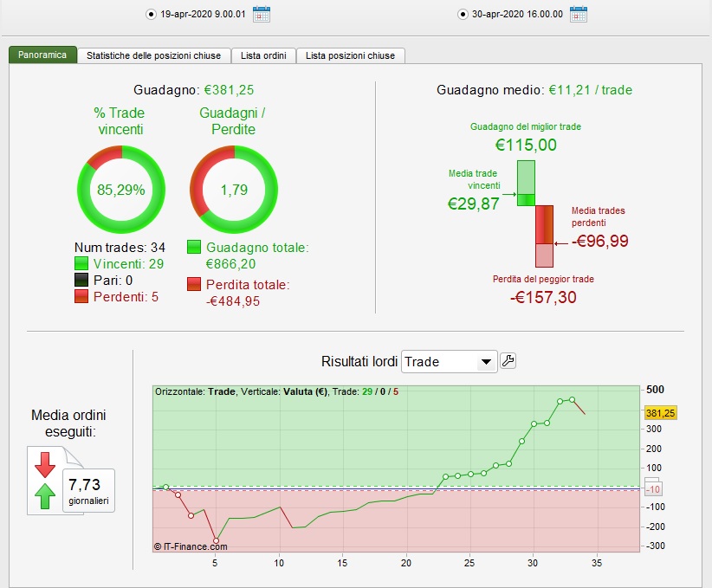Expand the Risultati lordi Trade dropdown

449,361
